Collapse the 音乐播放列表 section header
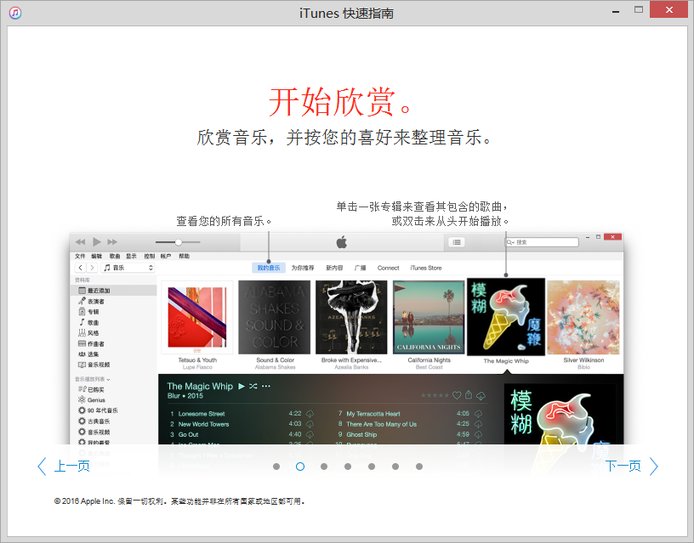This screenshot has width=694, height=543. click(x=92, y=379)
